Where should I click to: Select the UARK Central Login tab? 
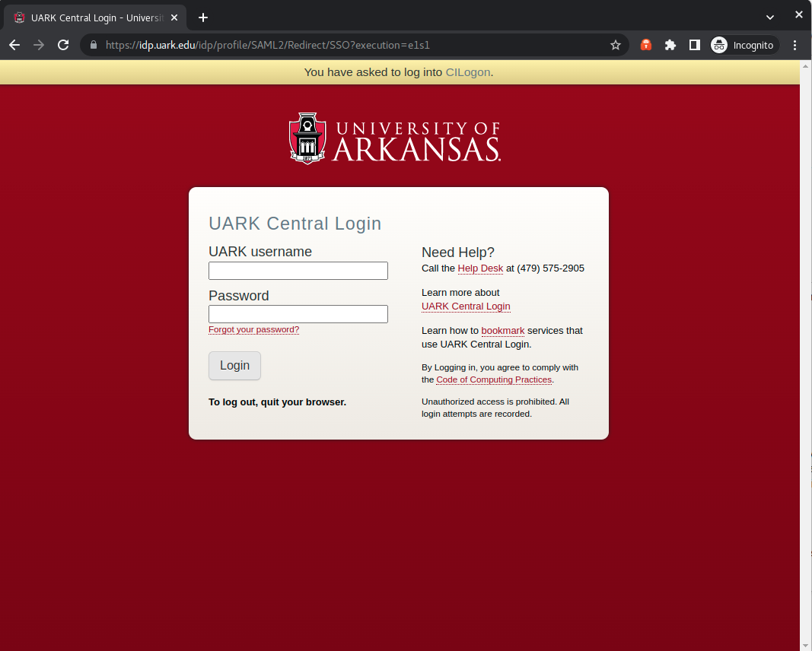pos(95,17)
